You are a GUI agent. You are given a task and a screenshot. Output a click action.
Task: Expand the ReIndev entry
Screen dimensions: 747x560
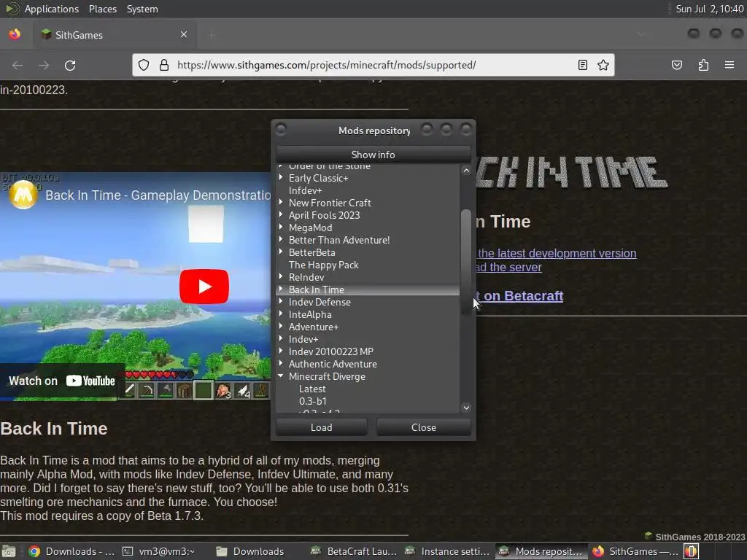tap(281, 276)
